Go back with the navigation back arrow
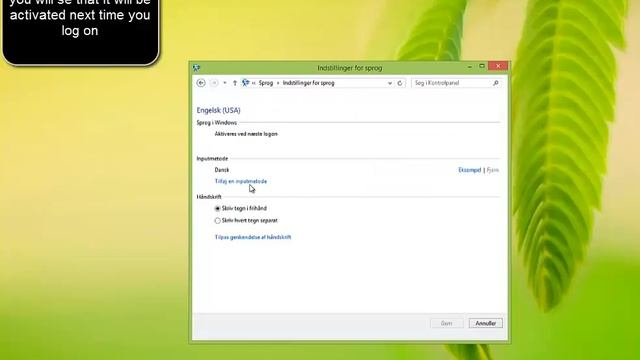 point(201,83)
